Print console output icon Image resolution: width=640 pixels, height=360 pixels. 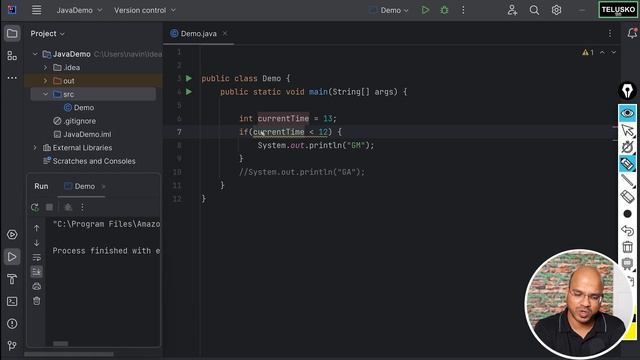(x=36, y=287)
